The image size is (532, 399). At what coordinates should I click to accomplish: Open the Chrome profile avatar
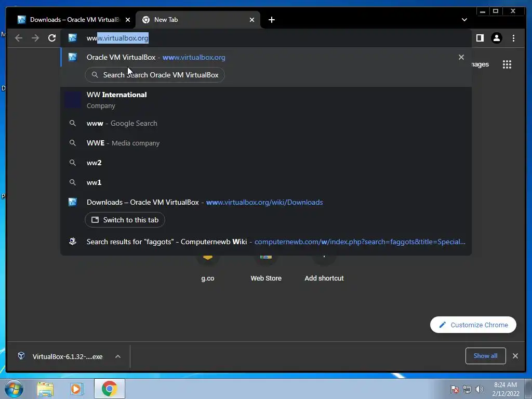496,38
